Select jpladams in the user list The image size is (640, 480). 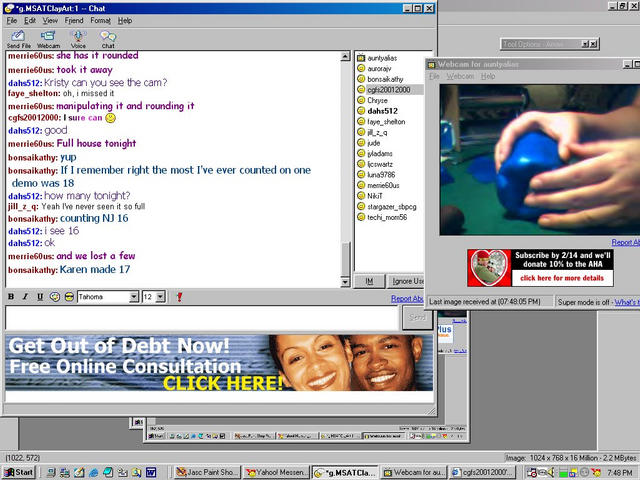[380, 153]
